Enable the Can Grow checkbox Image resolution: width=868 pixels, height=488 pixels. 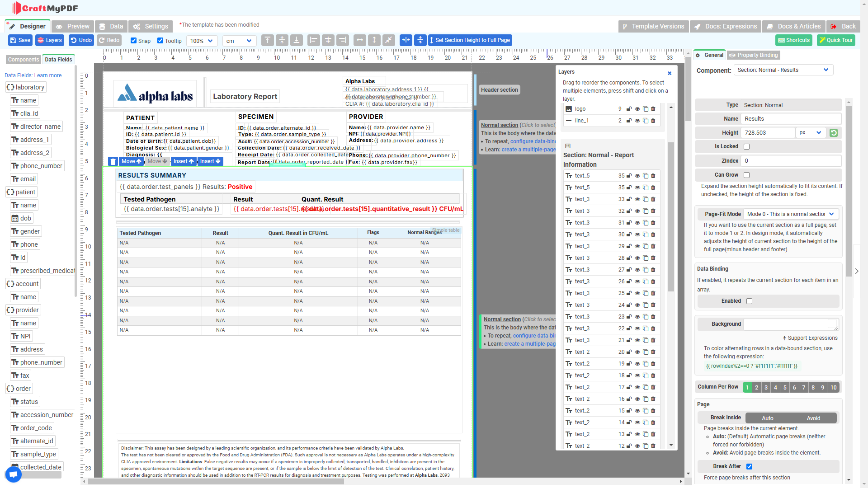(x=747, y=175)
